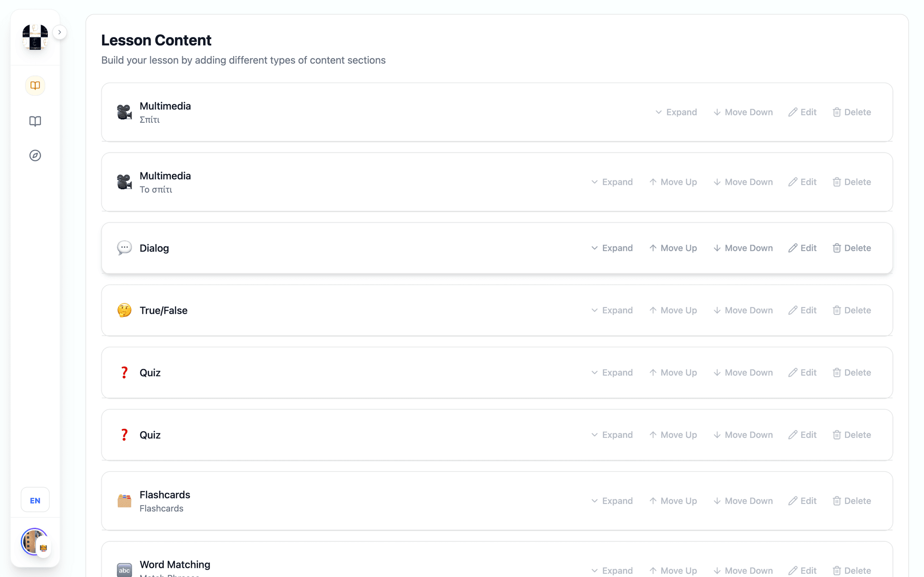The image size is (924, 577).
Task: Click the Flashcards card box icon
Action: 124,501
